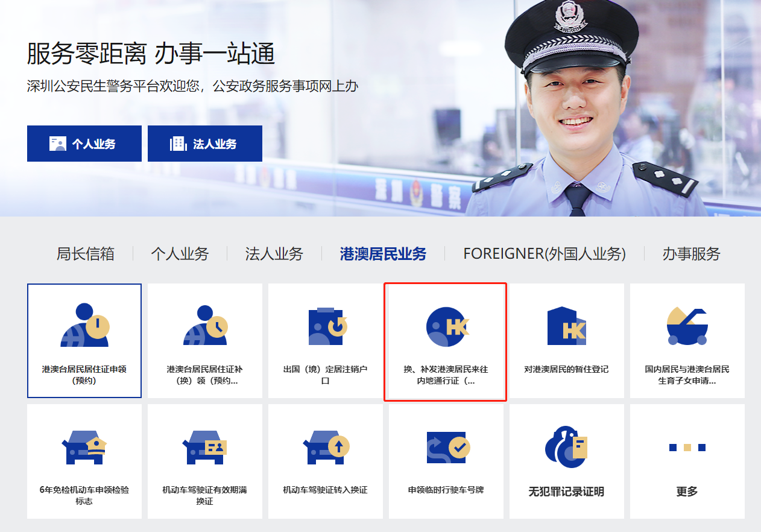Click the 个人业务 blue button

pos(84,144)
